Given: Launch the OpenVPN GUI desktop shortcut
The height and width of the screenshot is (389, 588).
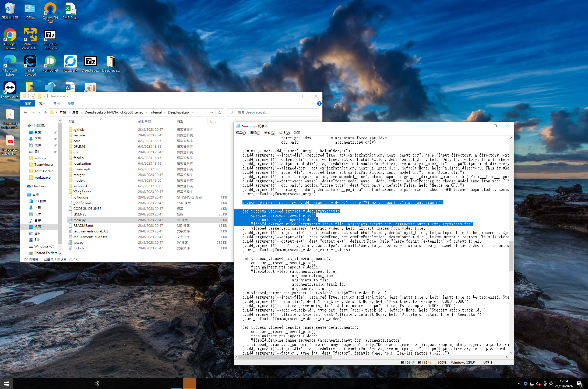Looking at the screenshot, I should tap(50, 13).
